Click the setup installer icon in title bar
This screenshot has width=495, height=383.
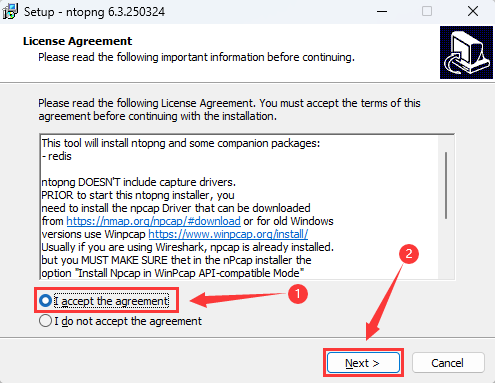click(10, 12)
